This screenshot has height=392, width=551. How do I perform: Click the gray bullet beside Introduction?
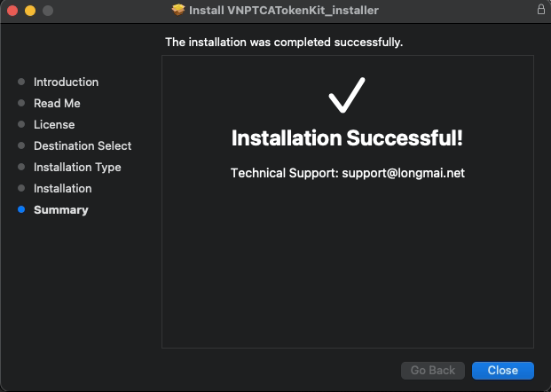21,82
